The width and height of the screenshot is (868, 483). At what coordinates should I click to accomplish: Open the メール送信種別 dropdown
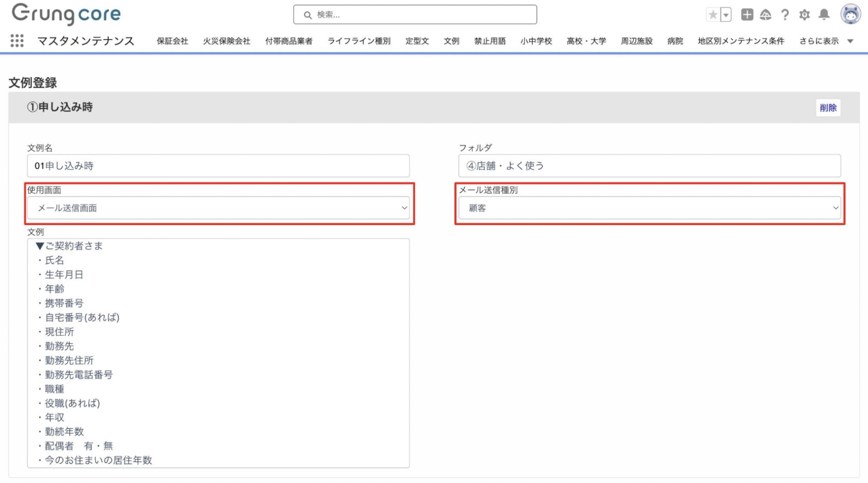pyautogui.click(x=649, y=208)
